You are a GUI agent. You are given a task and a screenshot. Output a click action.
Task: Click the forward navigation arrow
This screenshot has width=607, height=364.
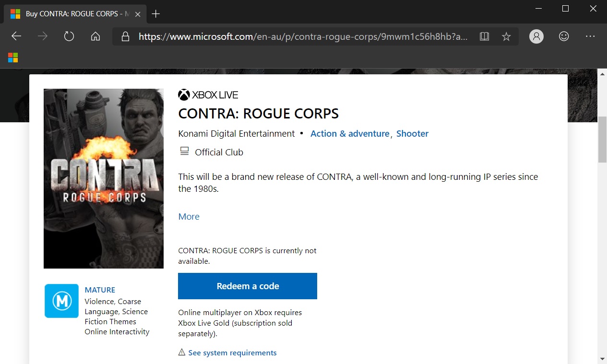click(x=43, y=36)
